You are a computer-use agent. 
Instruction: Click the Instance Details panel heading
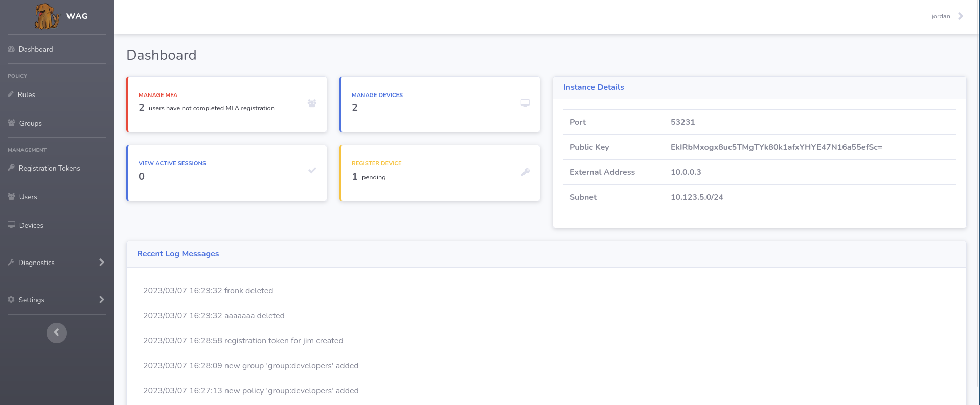pyautogui.click(x=594, y=87)
